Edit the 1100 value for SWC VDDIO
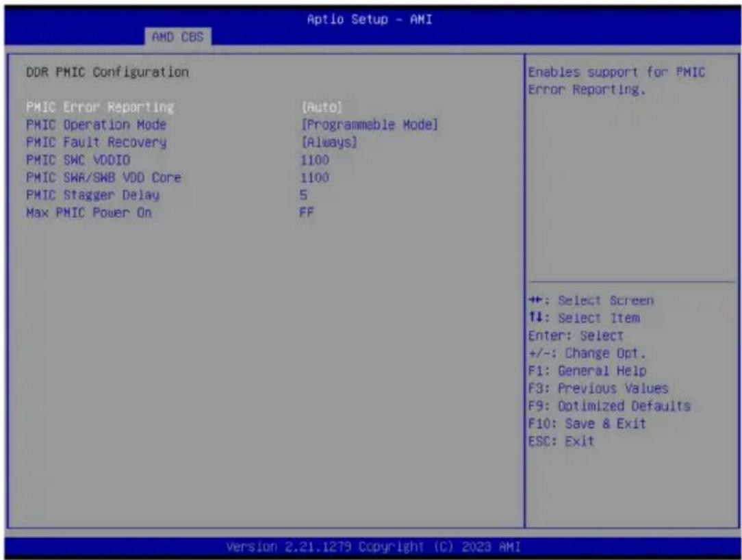Image resolution: width=742 pixels, height=560 pixels. coord(315,160)
